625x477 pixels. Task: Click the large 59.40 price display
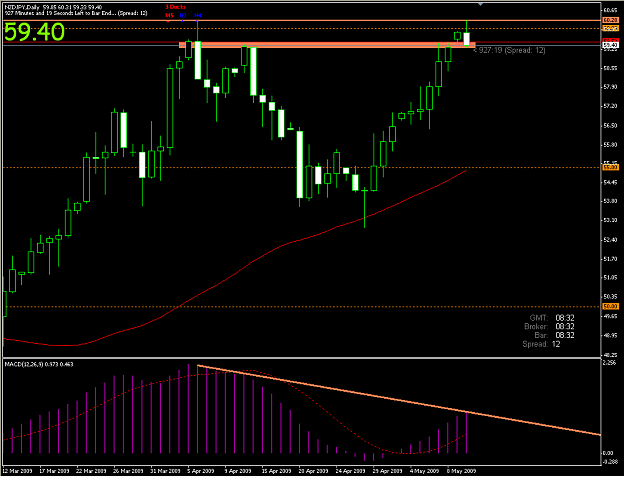(34, 32)
